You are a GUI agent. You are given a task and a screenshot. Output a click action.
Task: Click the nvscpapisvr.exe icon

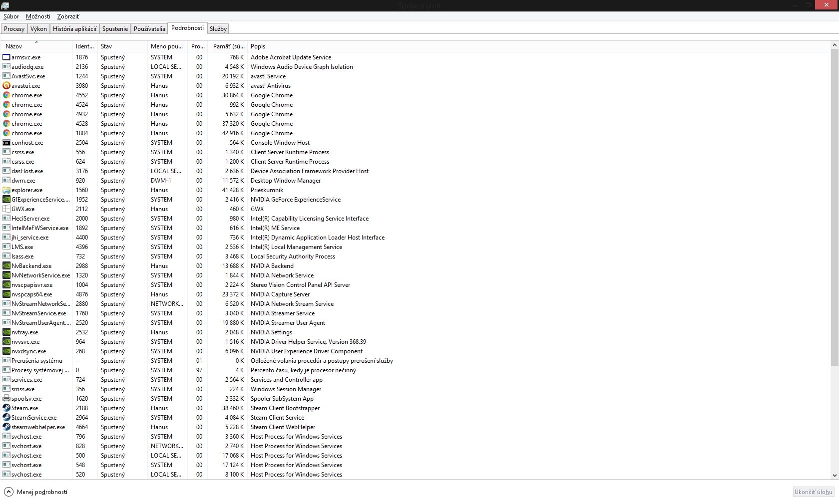pos(6,285)
